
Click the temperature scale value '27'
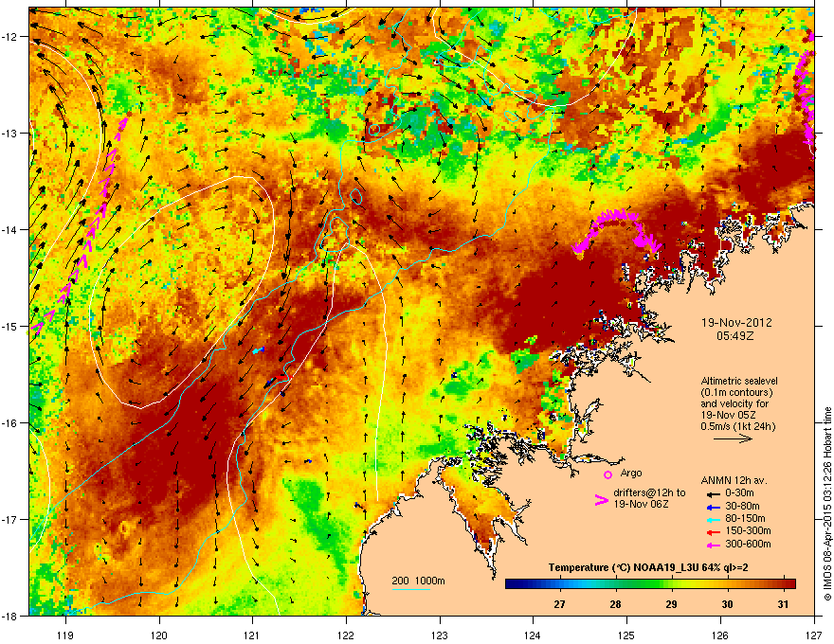[x=559, y=604]
